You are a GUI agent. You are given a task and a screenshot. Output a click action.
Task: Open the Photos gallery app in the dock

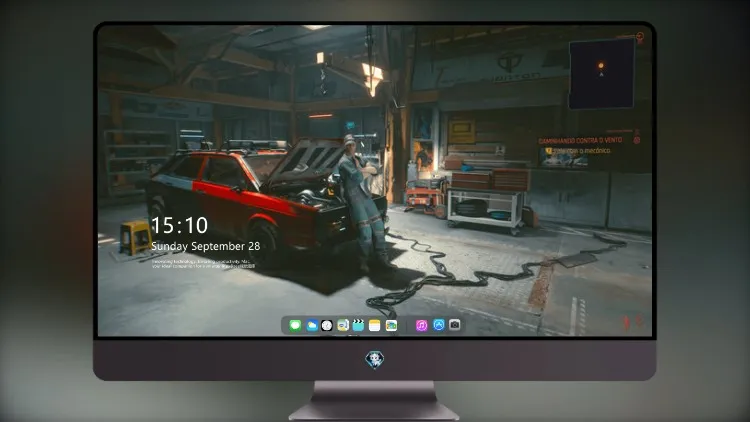point(391,325)
